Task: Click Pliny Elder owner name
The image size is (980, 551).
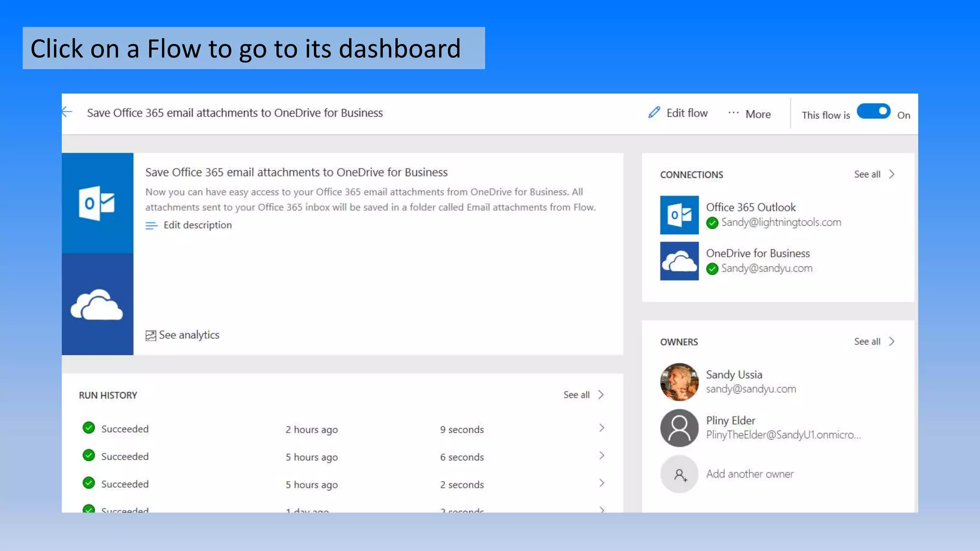Action: point(731,420)
